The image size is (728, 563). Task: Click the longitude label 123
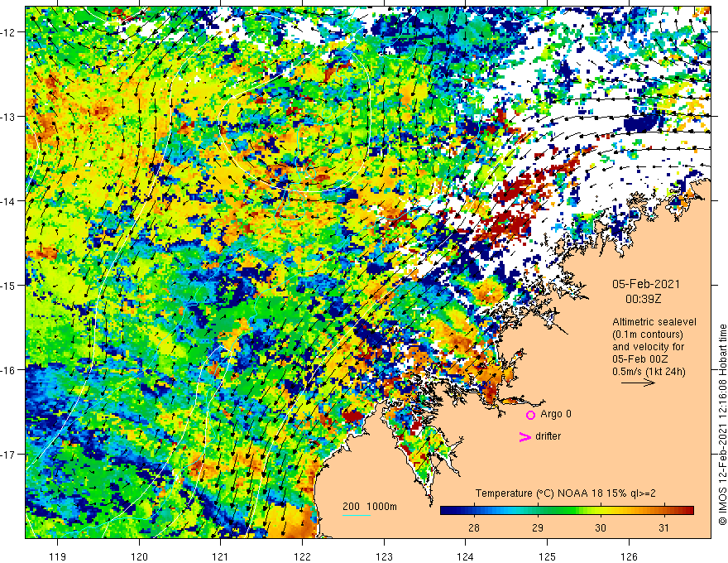(x=384, y=556)
